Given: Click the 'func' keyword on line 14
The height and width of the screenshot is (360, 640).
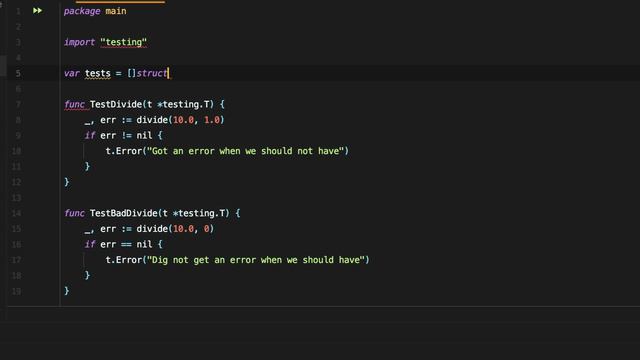Looking at the screenshot, I should pyautogui.click(x=74, y=213).
